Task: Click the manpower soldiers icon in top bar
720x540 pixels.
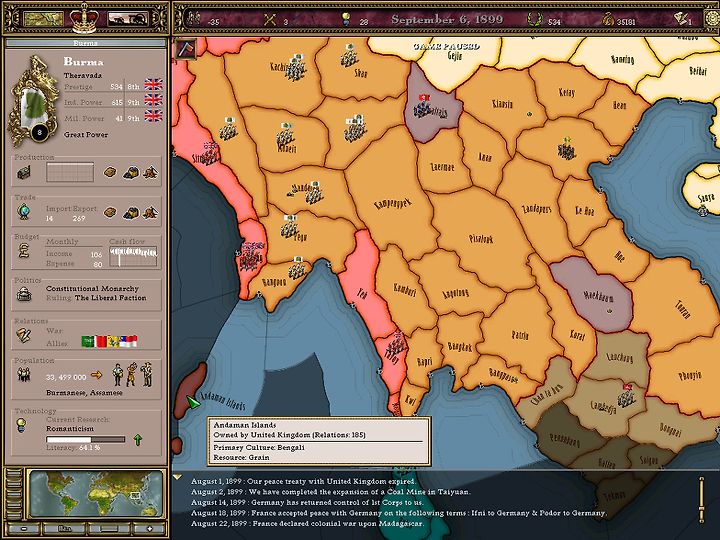Action: click(195, 19)
